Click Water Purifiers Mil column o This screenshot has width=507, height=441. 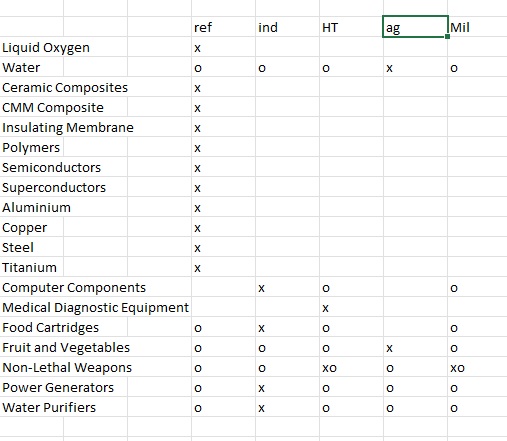[454, 408]
